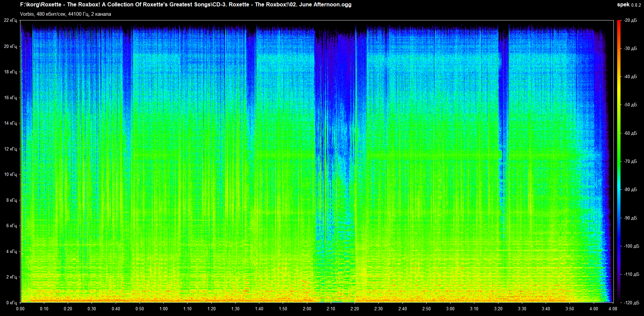Click the 10 кГц frequency axis label

point(10,174)
